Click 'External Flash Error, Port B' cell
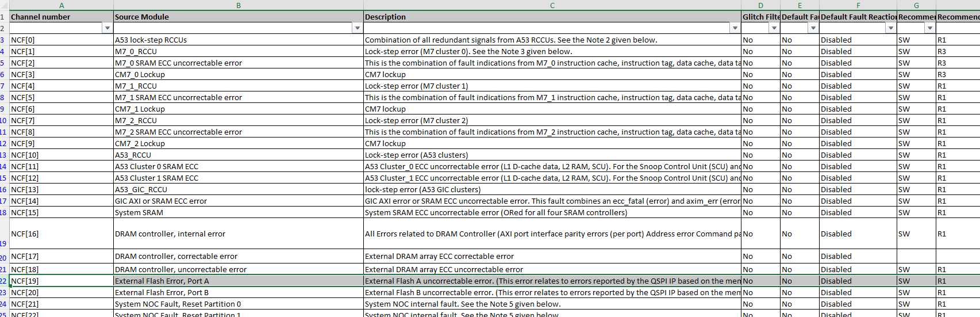 239,292
